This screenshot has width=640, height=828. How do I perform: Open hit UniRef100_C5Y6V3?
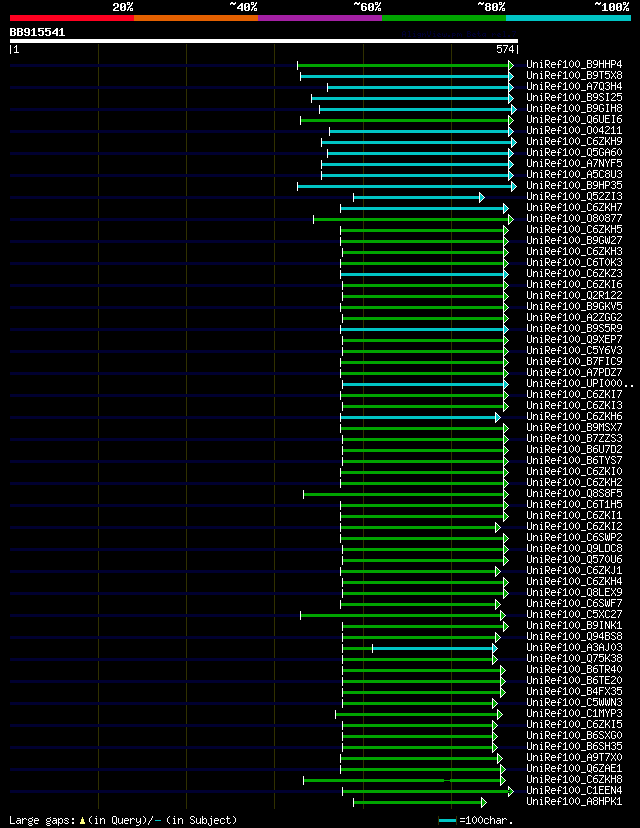(574, 351)
